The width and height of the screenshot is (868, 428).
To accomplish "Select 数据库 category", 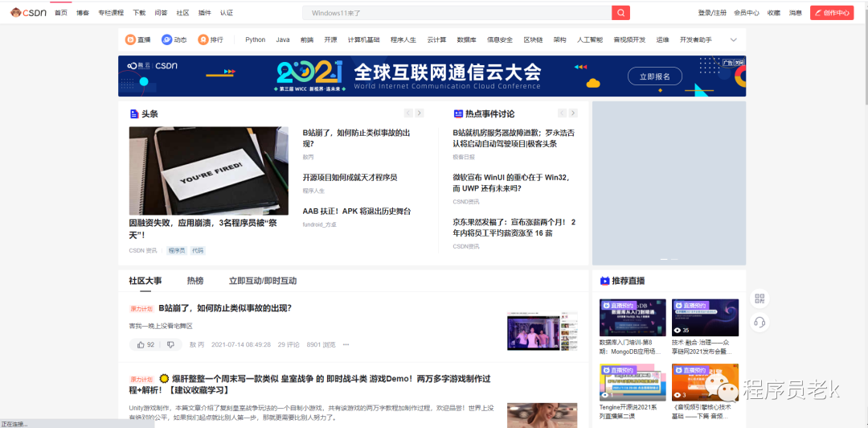I will point(467,40).
